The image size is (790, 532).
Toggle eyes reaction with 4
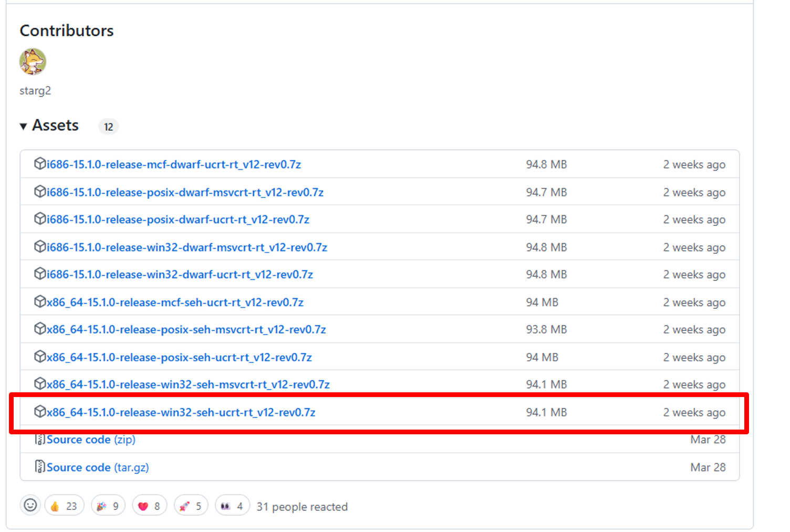tap(232, 506)
